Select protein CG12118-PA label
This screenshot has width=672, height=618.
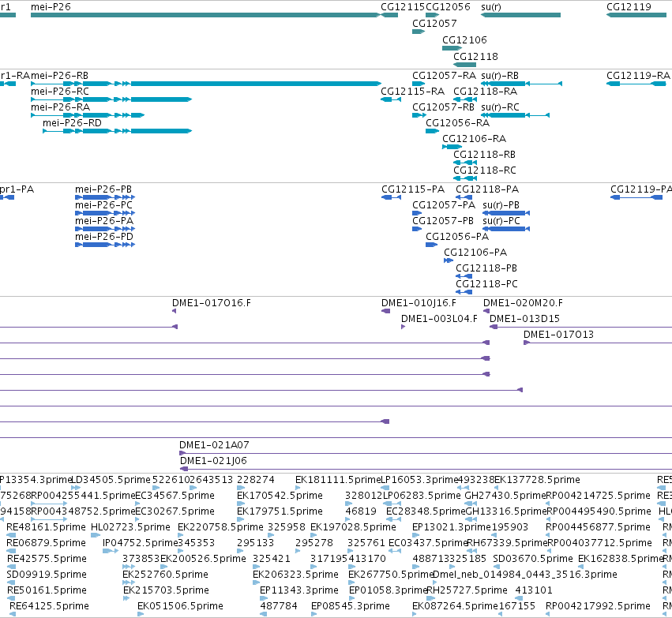[x=487, y=189]
